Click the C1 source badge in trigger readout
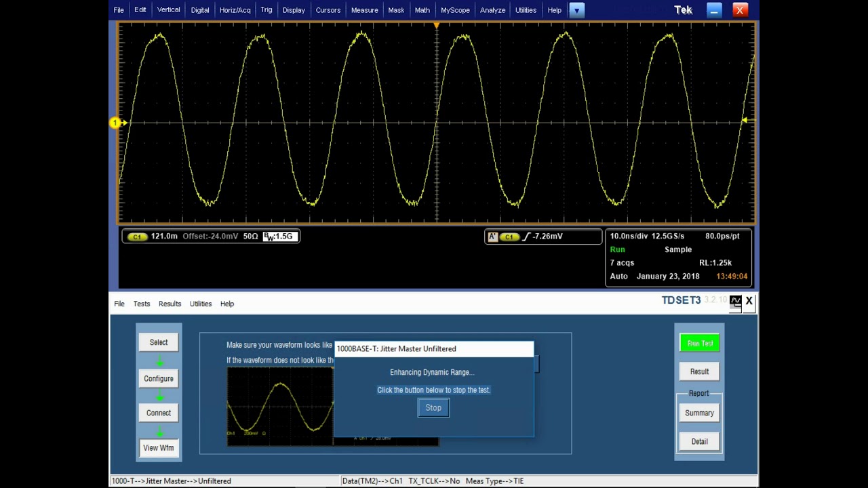 pyautogui.click(x=510, y=237)
